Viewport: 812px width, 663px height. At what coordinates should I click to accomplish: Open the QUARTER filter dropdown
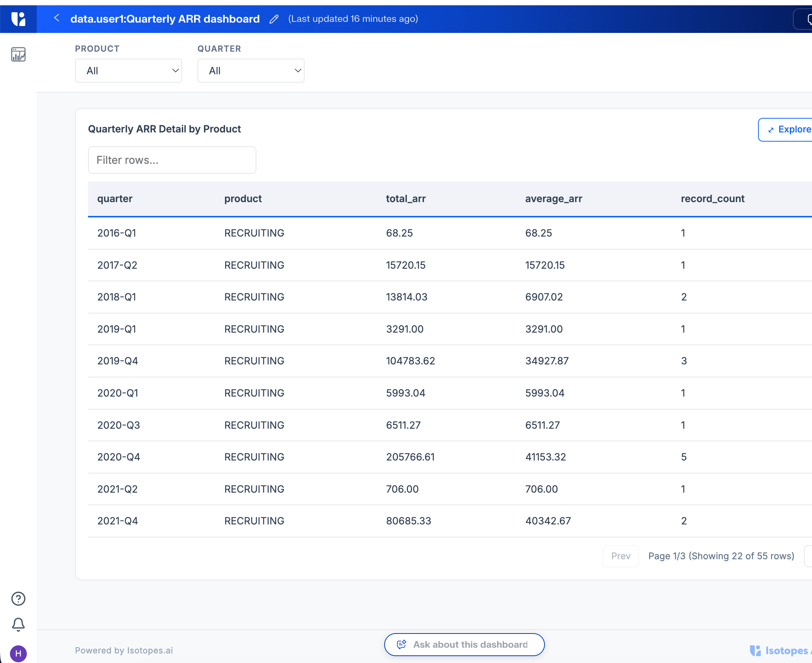[251, 70]
